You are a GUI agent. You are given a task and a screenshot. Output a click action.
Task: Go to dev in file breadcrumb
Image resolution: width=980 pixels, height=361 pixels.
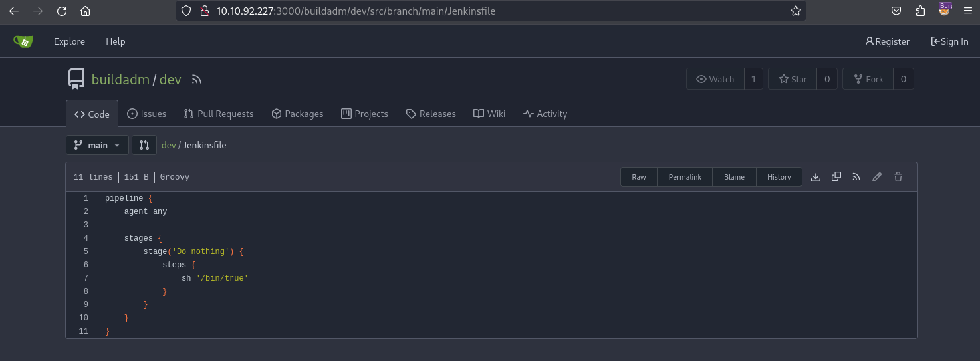pos(169,145)
